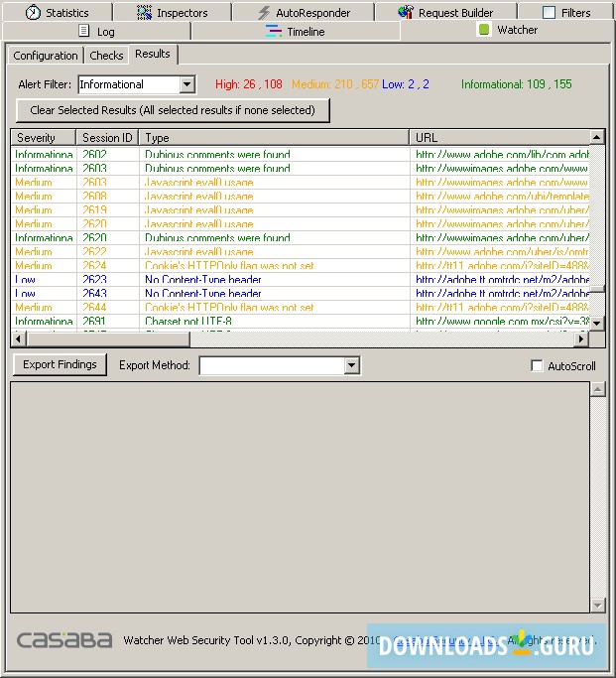Image resolution: width=616 pixels, height=678 pixels.
Task: Click the Informational: 109, 155 count
Action: coord(516,84)
